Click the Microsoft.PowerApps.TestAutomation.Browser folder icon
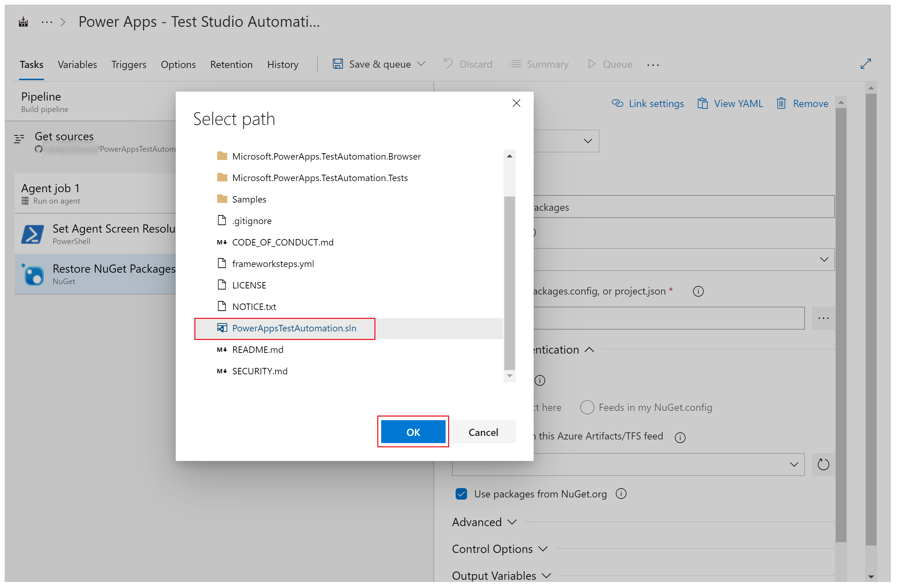898x588 pixels. click(x=220, y=156)
